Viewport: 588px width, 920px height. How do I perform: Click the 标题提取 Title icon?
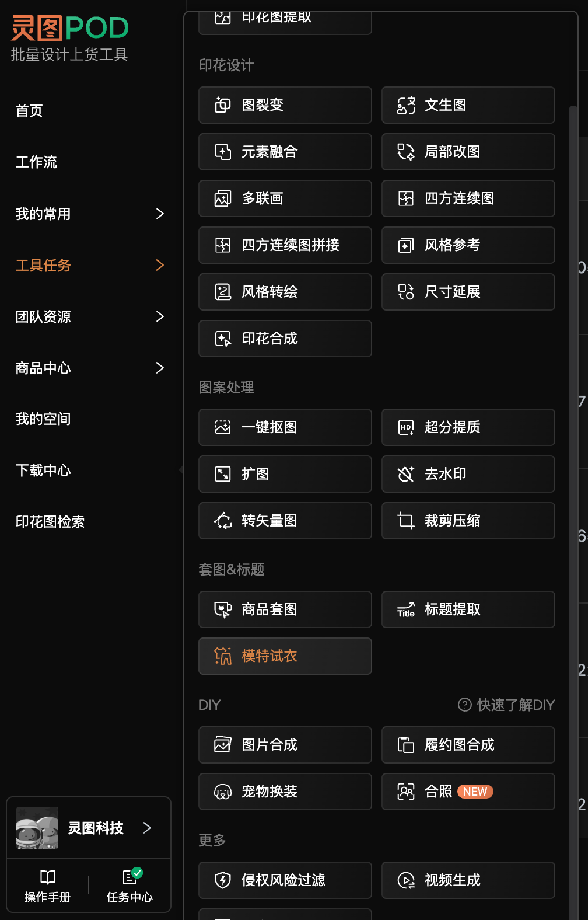tap(406, 609)
